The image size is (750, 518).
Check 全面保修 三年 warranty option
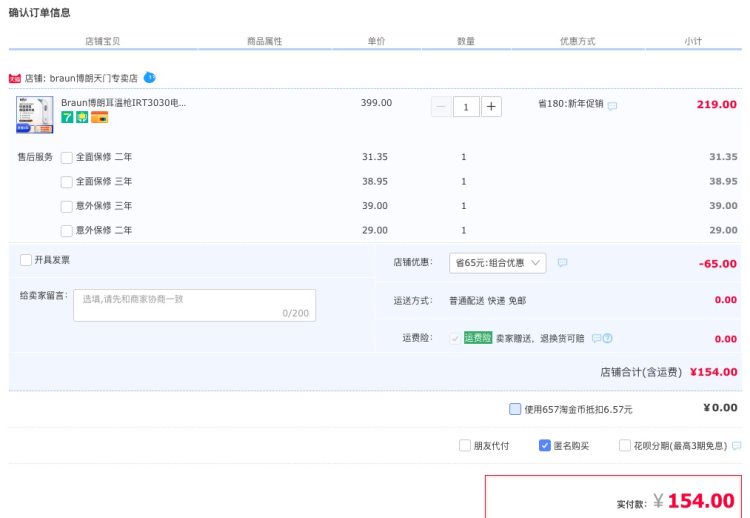(x=67, y=182)
